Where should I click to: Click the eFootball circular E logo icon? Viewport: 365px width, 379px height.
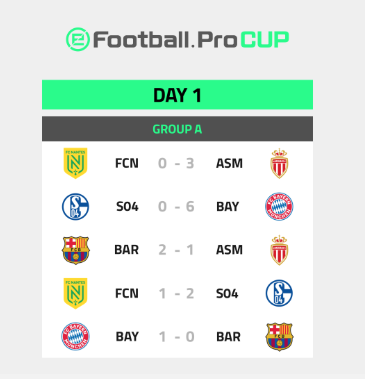pos(78,39)
